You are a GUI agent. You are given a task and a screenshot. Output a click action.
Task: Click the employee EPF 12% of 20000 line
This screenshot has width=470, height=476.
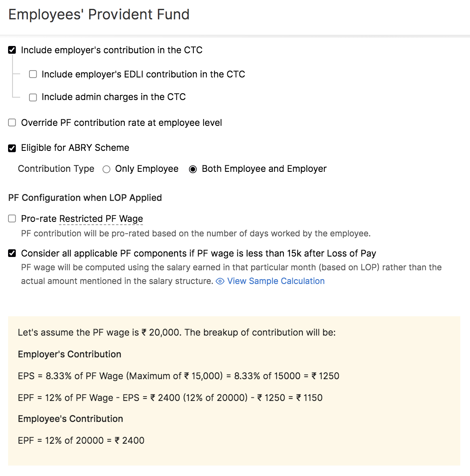click(81, 441)
